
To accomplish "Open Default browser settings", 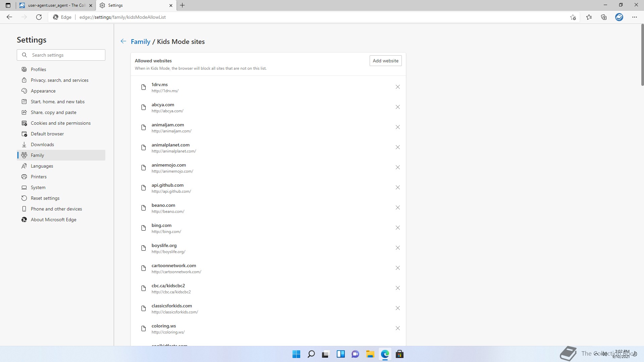I will click(x=61, y=134).
